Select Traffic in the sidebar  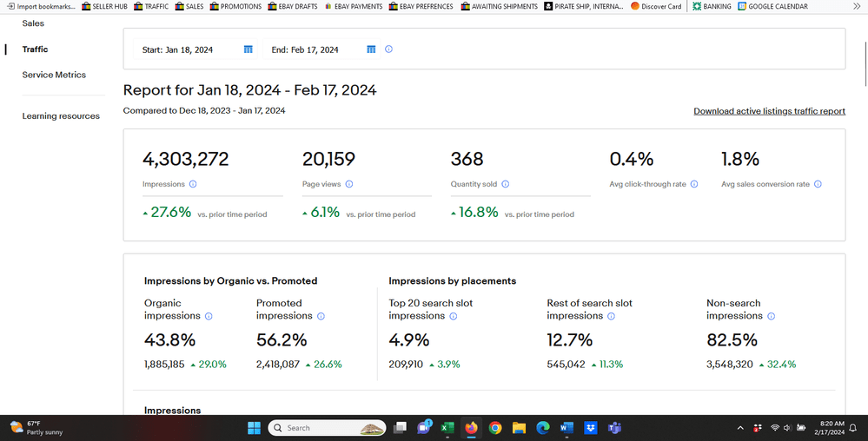(35, 49)
